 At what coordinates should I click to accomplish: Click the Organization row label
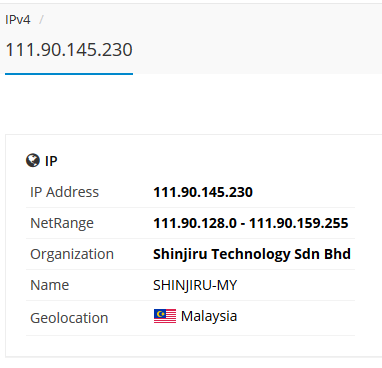tap(72, 254)
